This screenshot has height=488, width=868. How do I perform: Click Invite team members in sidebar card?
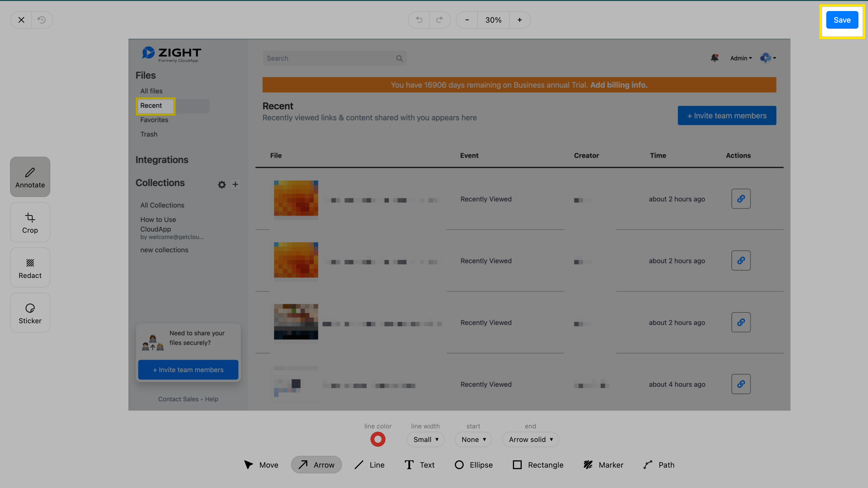click(x=188, y=370)
